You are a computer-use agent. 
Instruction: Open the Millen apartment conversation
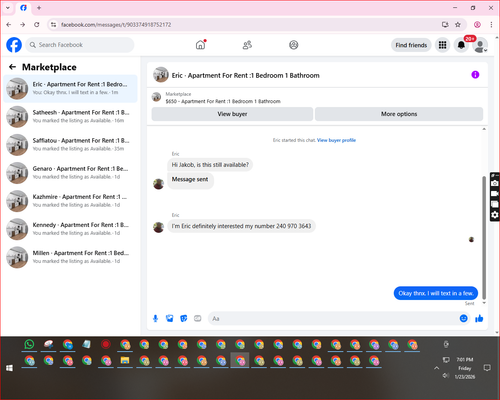point(70,257)
